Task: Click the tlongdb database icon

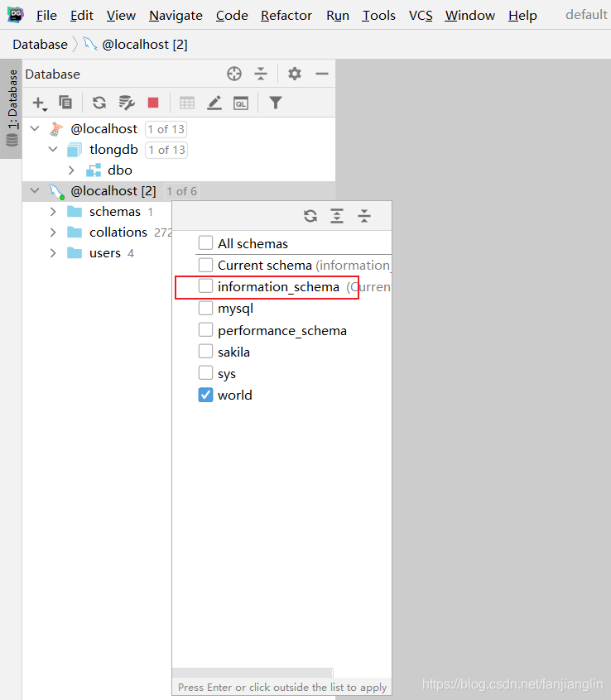Action: pos(75,150)
